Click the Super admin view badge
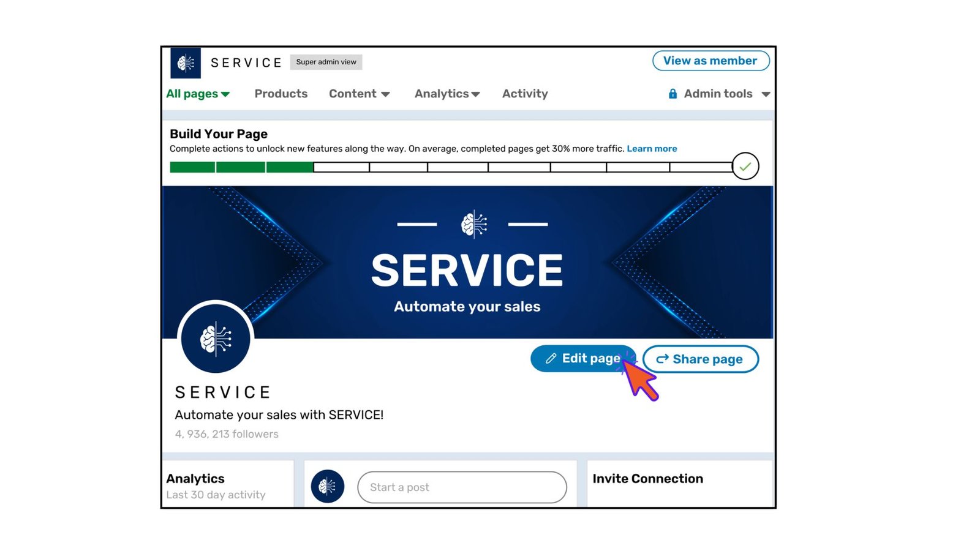The width and height of the screenshot is (980, 551). tap(326, 62)
